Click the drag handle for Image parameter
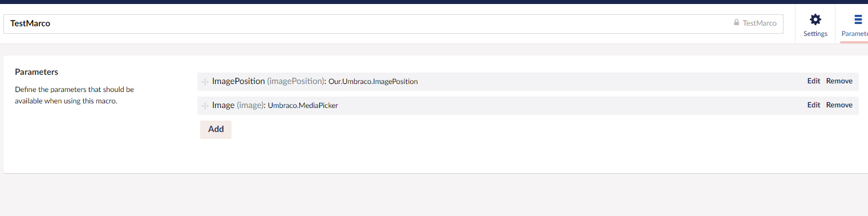Image resolution: width=868 pixels, height=216 pixels. [205, 106]
